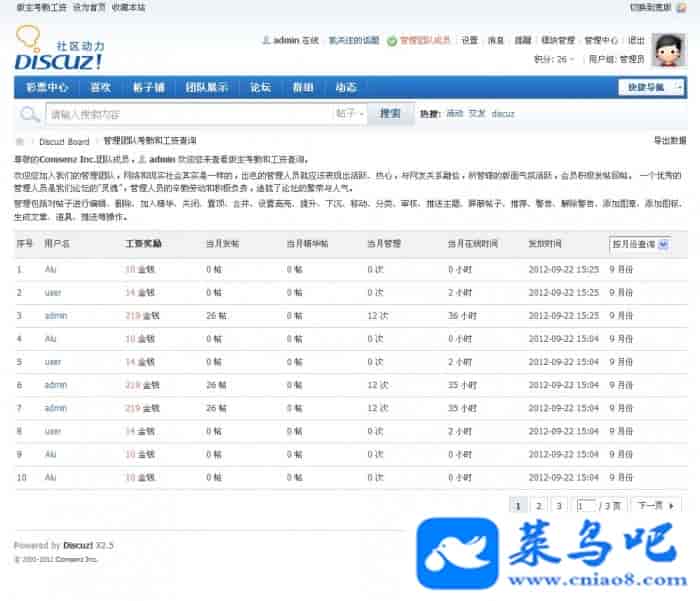
Task: Click the 下一页 next page button
Action: point(655,505)
